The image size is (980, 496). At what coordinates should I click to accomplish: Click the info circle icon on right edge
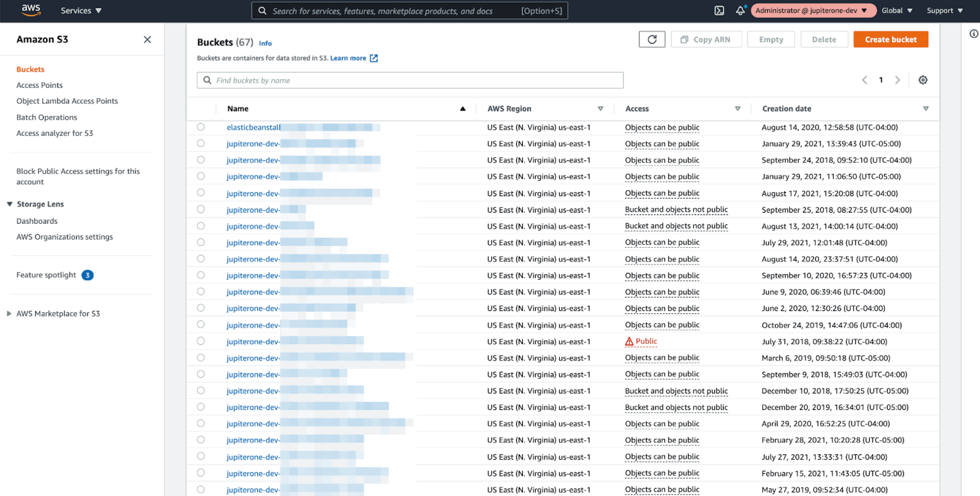click(x=973, y=34)
